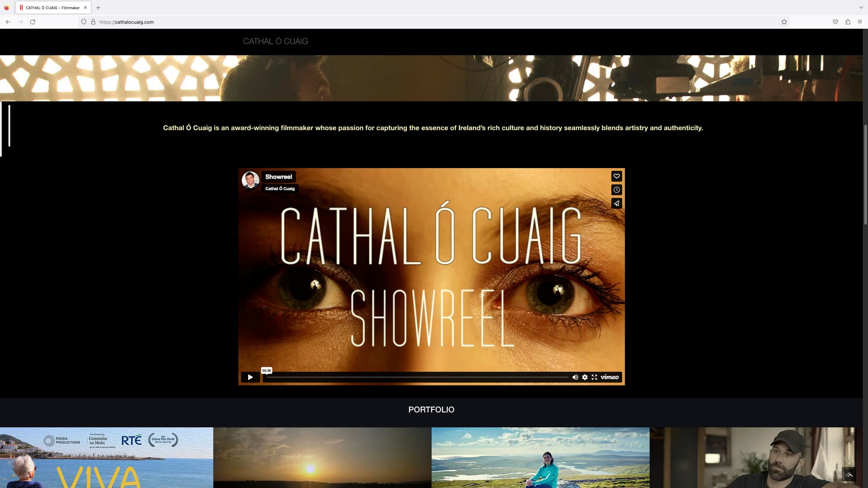Play the Showreel video
The width and height of the screenshot is (868, 488).
[x=250, y=377]
